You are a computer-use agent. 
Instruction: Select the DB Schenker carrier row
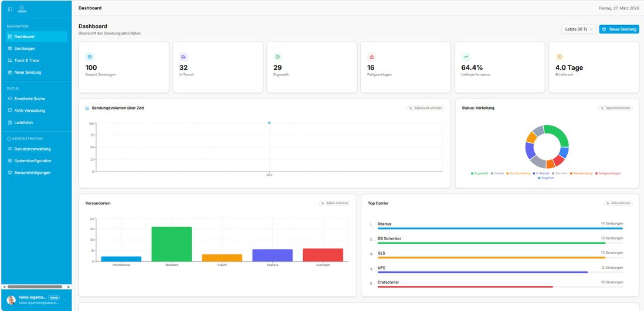[x=497, y=240]
